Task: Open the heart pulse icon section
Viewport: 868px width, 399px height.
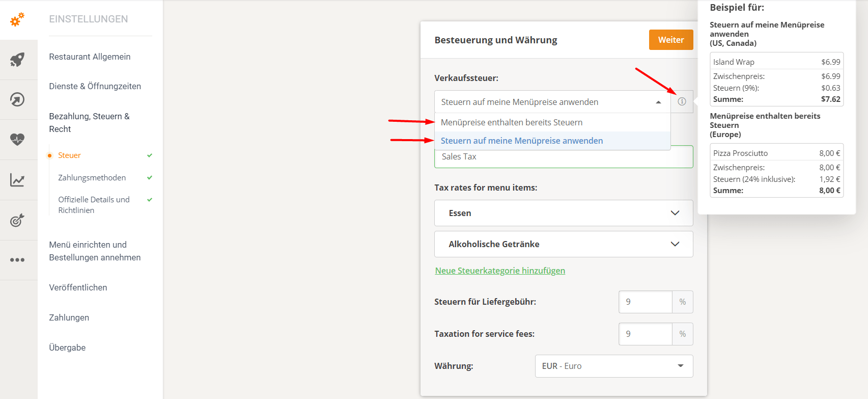Action: tap(17, 139)
